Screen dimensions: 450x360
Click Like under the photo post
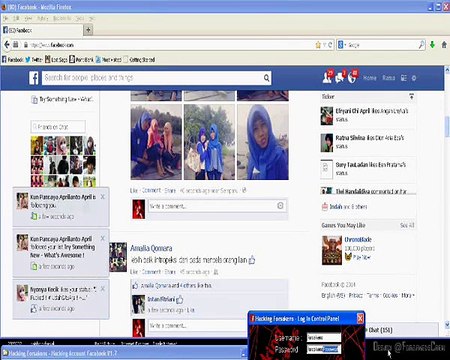[x=134, y=190]
